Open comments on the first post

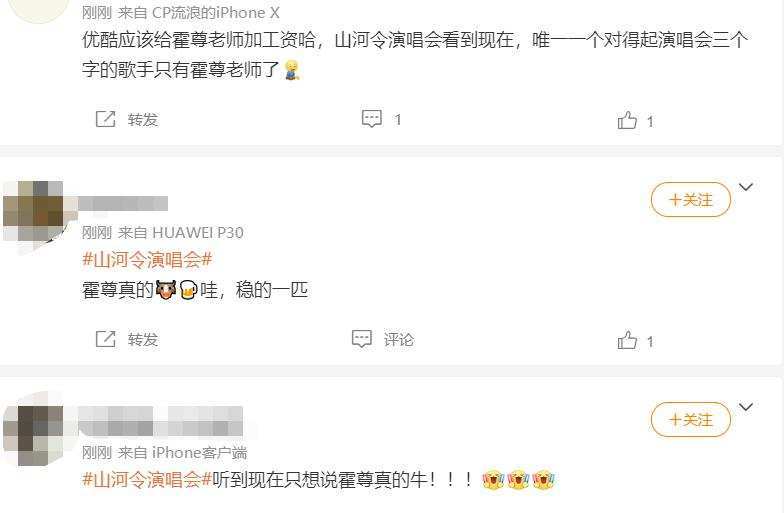coord(372,119)
